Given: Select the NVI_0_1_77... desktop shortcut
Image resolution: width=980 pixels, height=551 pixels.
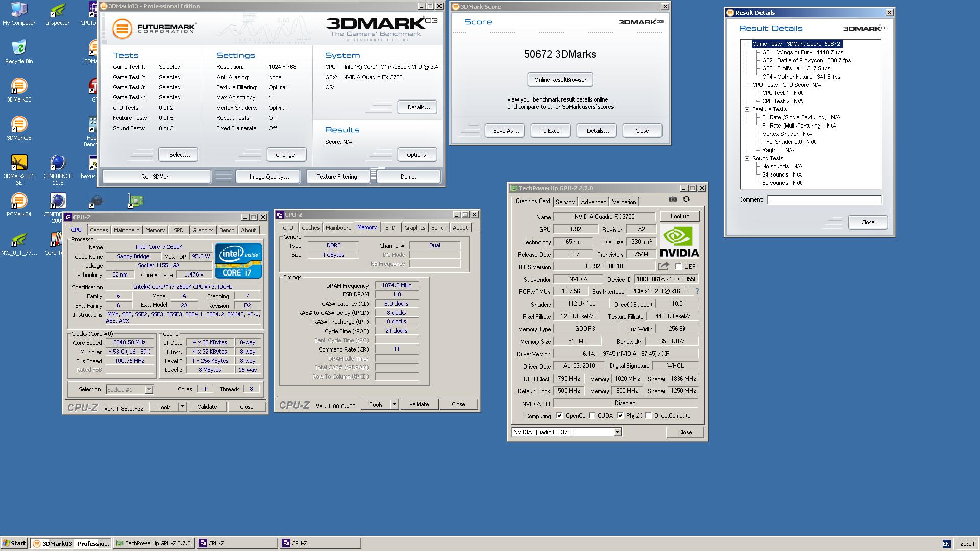Looking at the screenshot, I should [x=19, y=243].
